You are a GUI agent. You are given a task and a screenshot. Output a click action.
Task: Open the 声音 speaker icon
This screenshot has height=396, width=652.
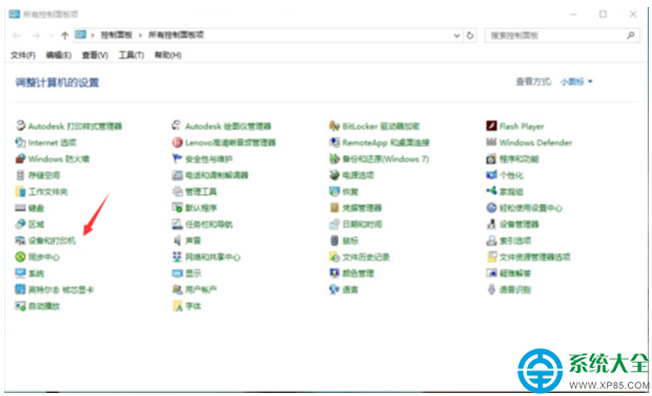[178, 240]
